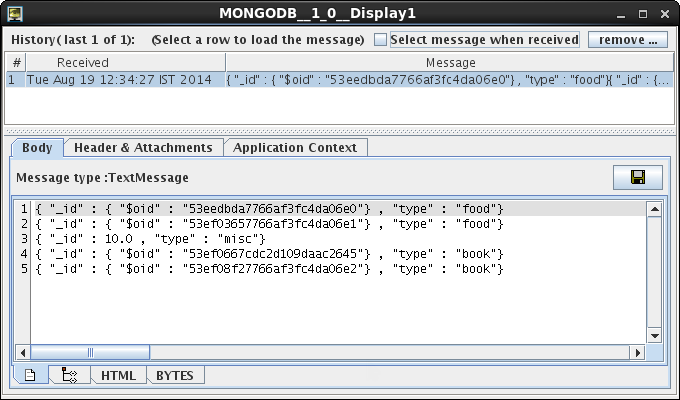The image size is (680, 400).
Task: Select the Body tab
Action: tap(37, 148)
